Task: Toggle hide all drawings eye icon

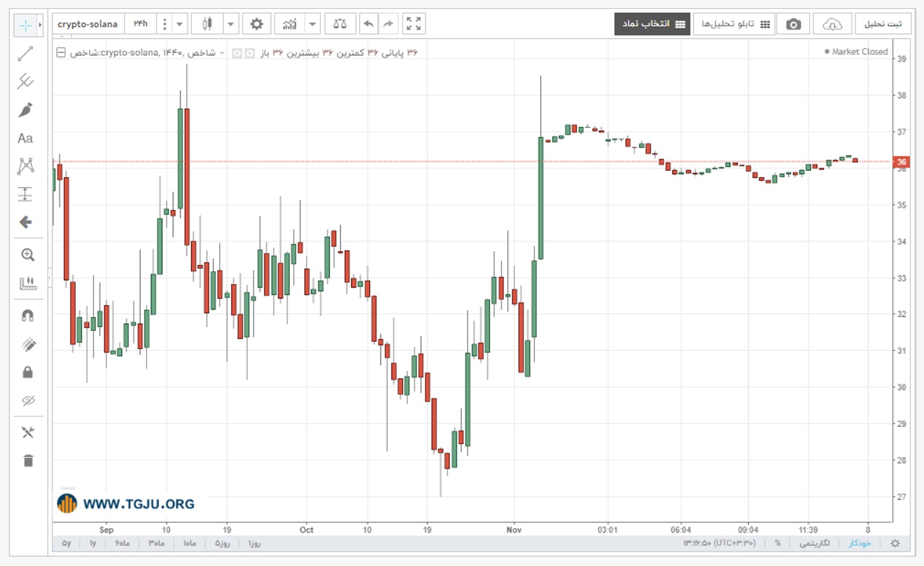Action: pyautogui.click(x=28, y=401)
